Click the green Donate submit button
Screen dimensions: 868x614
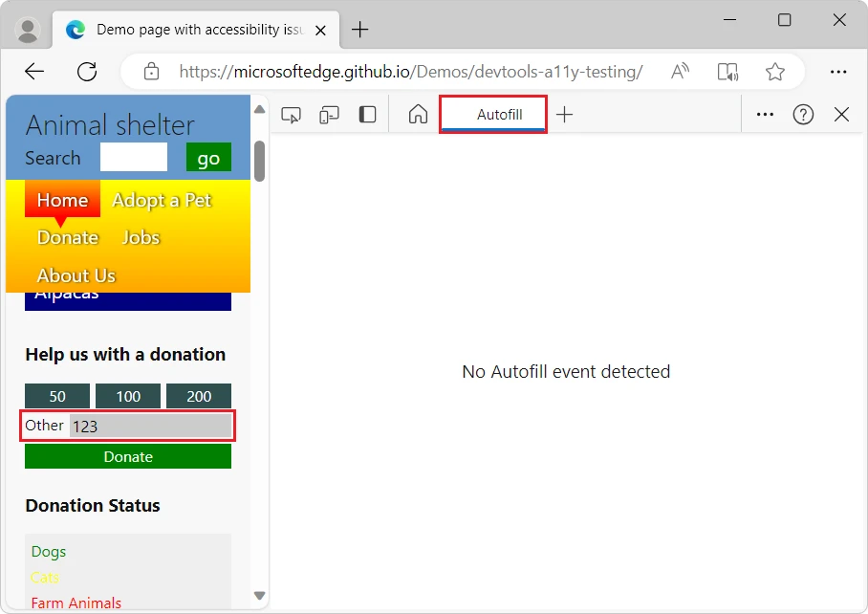coord(128,457)
